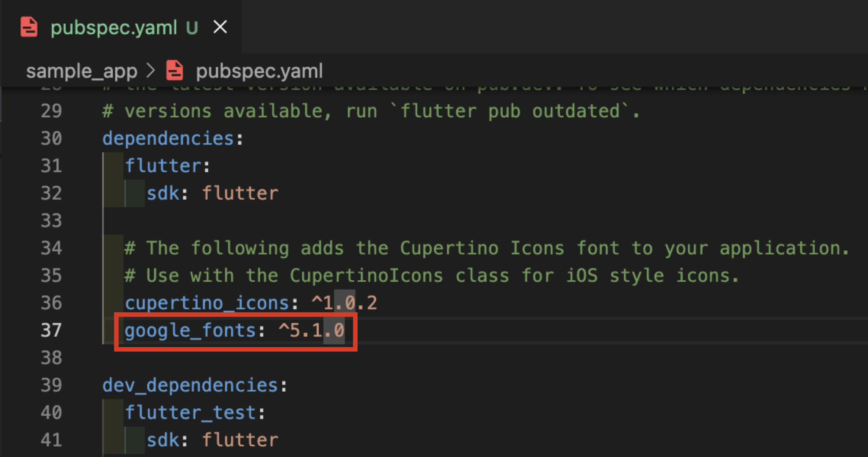Screen dimensions: 868x457
Task: Click line number 39 in the gutter
Action: [x=51, y=385]
